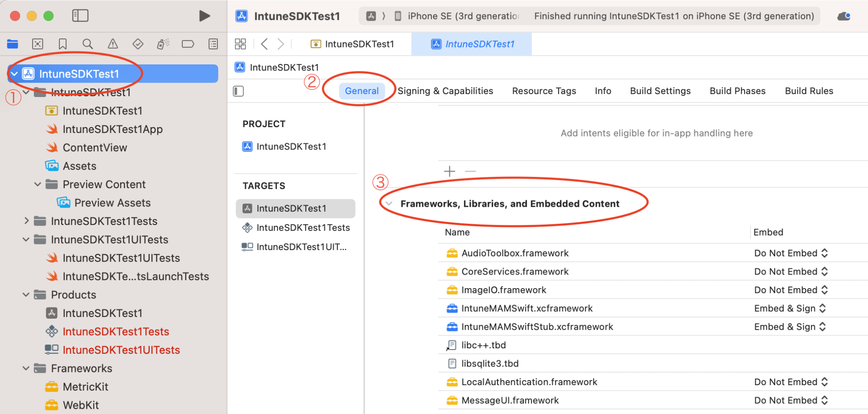Open the Test navigator

137,44
